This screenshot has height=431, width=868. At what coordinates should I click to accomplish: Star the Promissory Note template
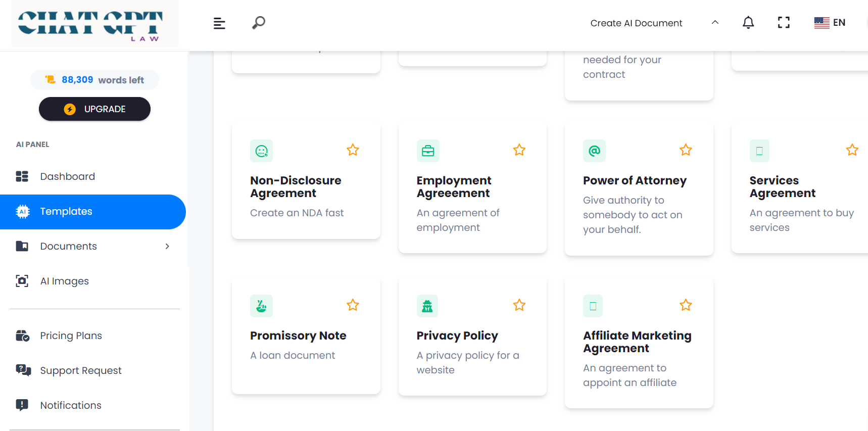point(353,305)
